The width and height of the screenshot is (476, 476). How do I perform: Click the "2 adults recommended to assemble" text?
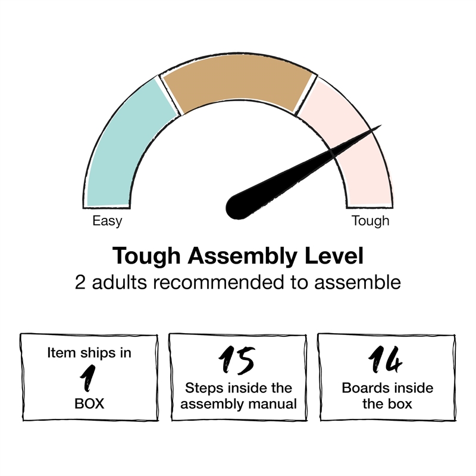click(238, 282)
